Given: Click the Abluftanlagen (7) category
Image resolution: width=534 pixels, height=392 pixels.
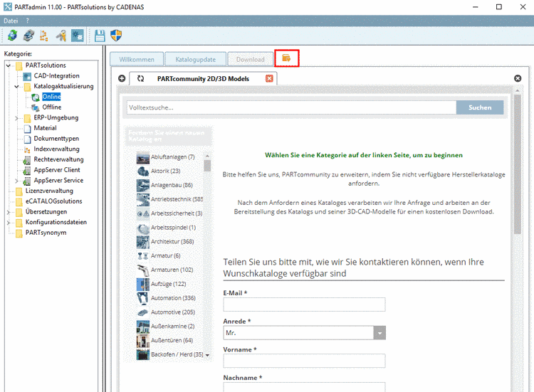Looking at the screenshot, I should pos(173,157).
